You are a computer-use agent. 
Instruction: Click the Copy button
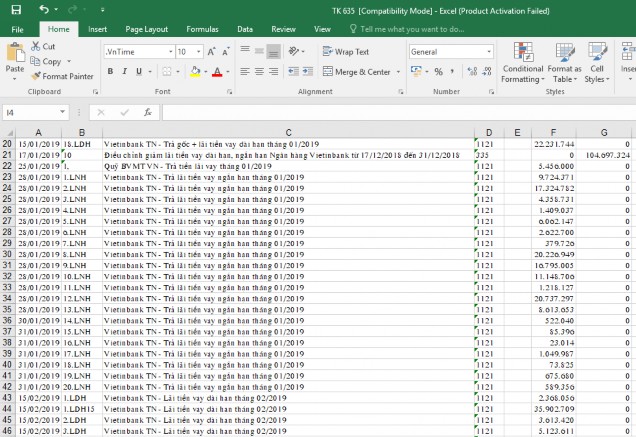[x=46, y=61]
